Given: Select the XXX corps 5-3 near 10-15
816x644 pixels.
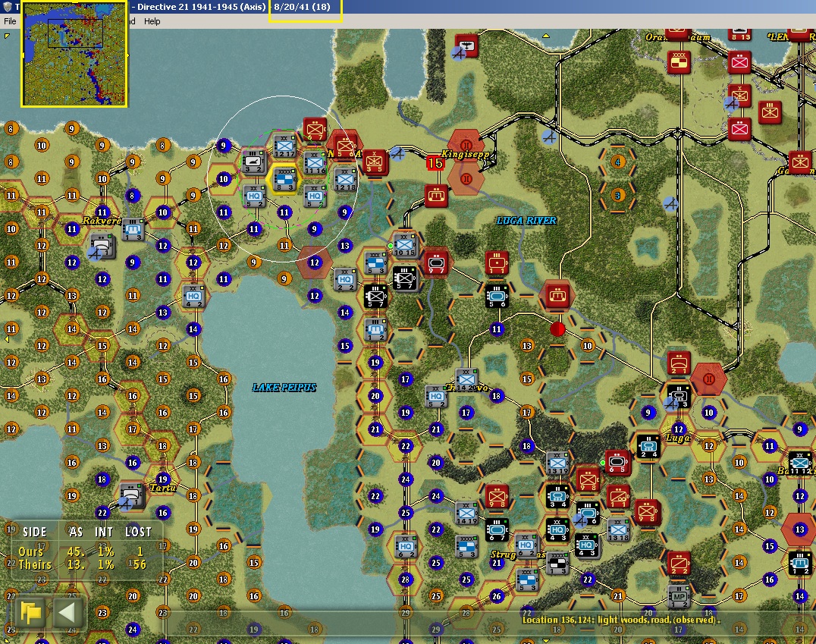Looking at the screenshot, I should tap(375, 263).
